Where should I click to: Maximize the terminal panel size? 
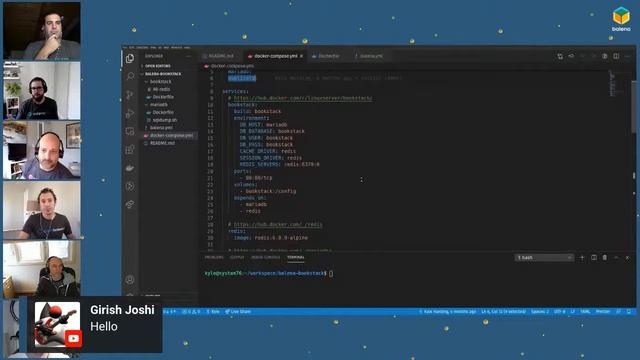tap(616, 258)
